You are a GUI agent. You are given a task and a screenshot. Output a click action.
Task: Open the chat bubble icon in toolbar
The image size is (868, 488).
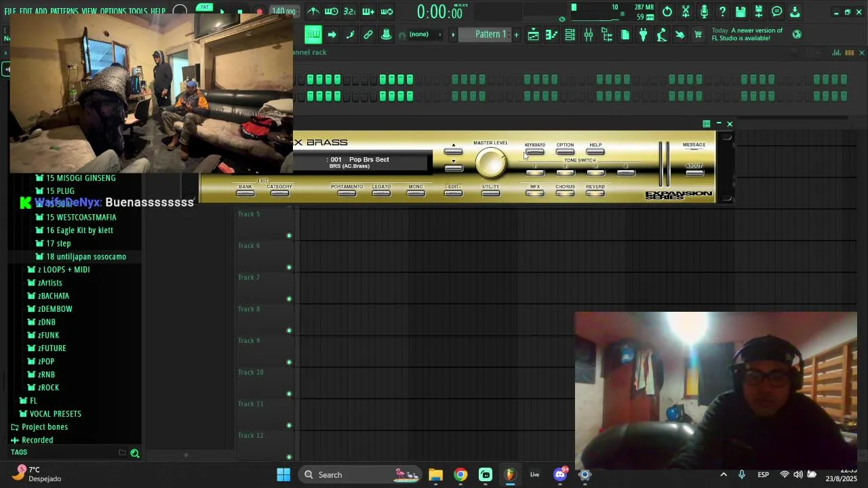coord(777,12)
